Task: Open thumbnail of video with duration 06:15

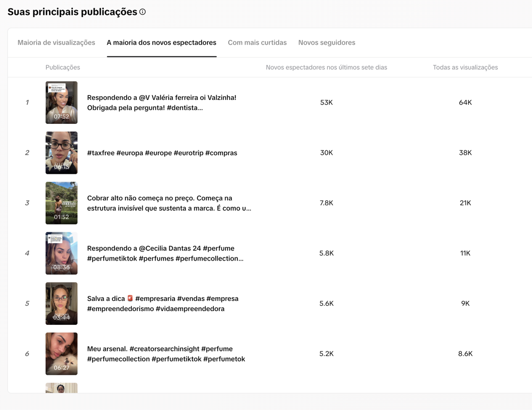Action: (x=61, y=153)
